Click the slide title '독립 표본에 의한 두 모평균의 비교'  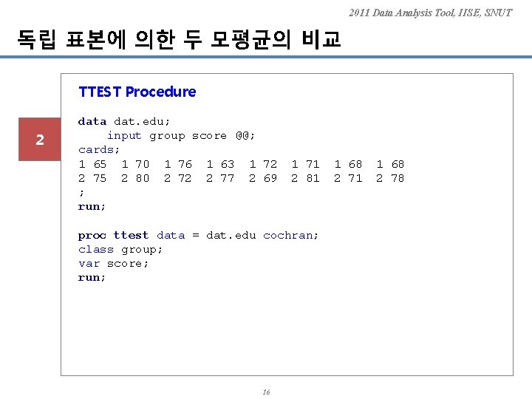coord(179,39)
